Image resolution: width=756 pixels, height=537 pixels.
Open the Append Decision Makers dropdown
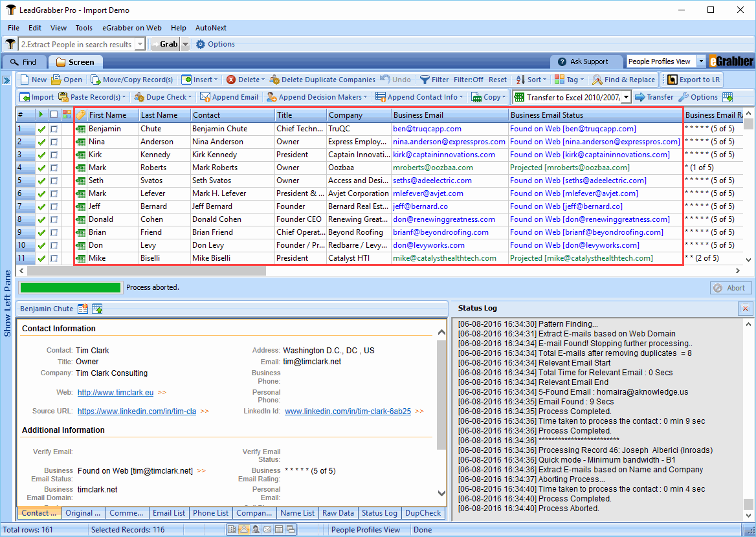[x=366, y=98]
